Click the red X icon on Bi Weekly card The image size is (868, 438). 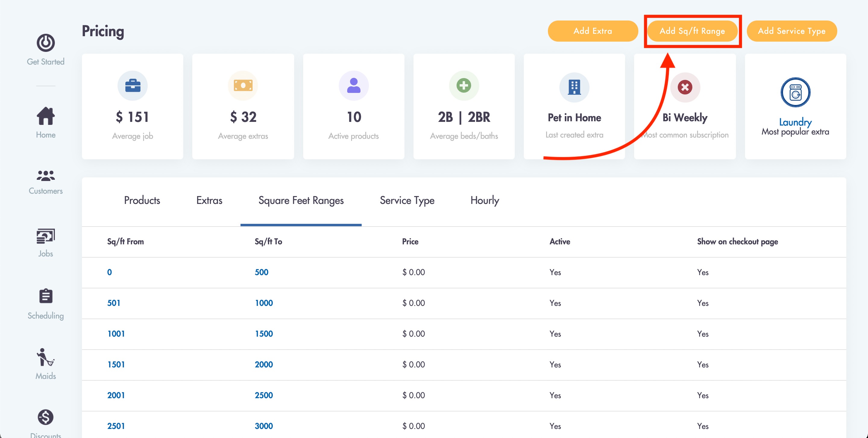(x=685, y=87)
